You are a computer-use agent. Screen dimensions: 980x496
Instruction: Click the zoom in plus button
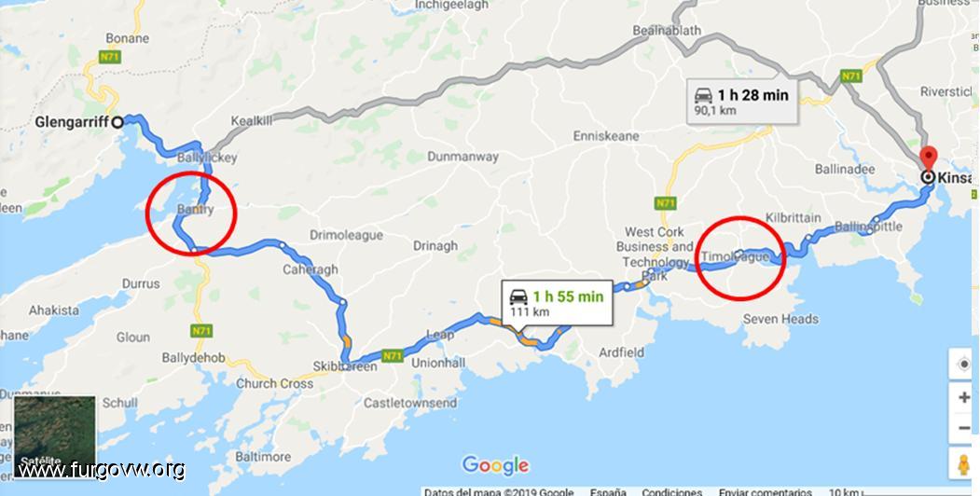coord(963,398)
